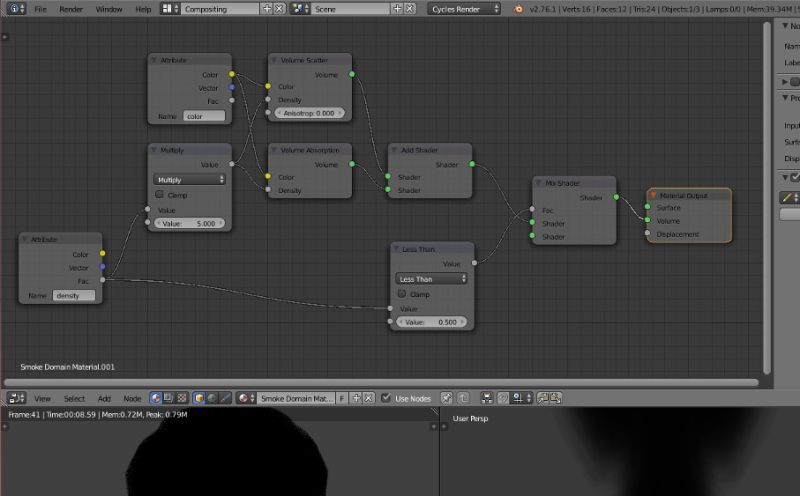Click the Material Output Volume socket
Screen dimensions: 800x496
[647, 220]
